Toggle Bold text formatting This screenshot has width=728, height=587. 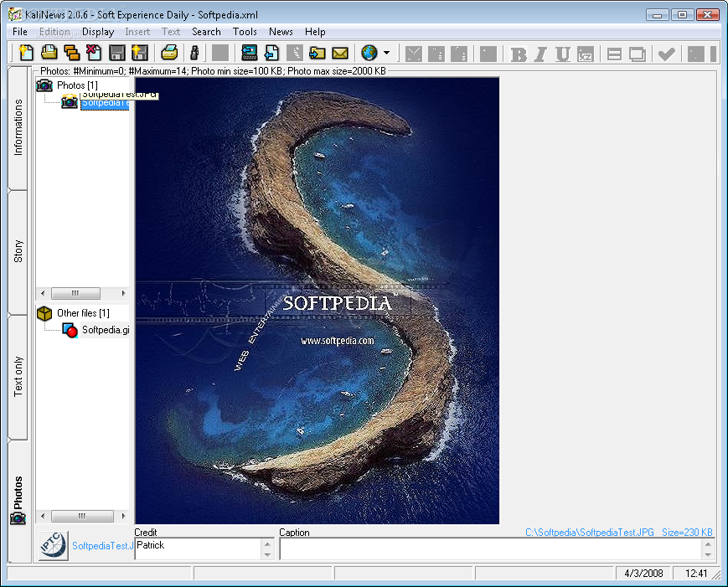click(519, 54)
